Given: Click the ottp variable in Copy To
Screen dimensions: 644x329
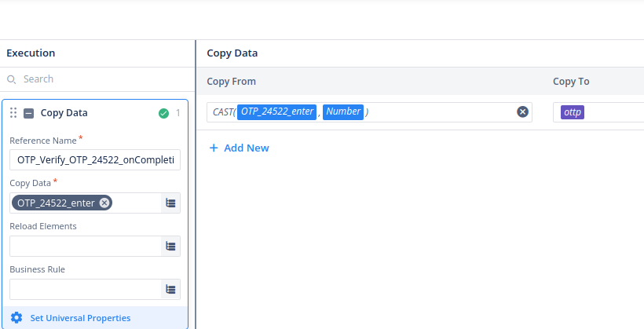Looking at the screenshot, I should pyautogui.click(x=573, y=112).
